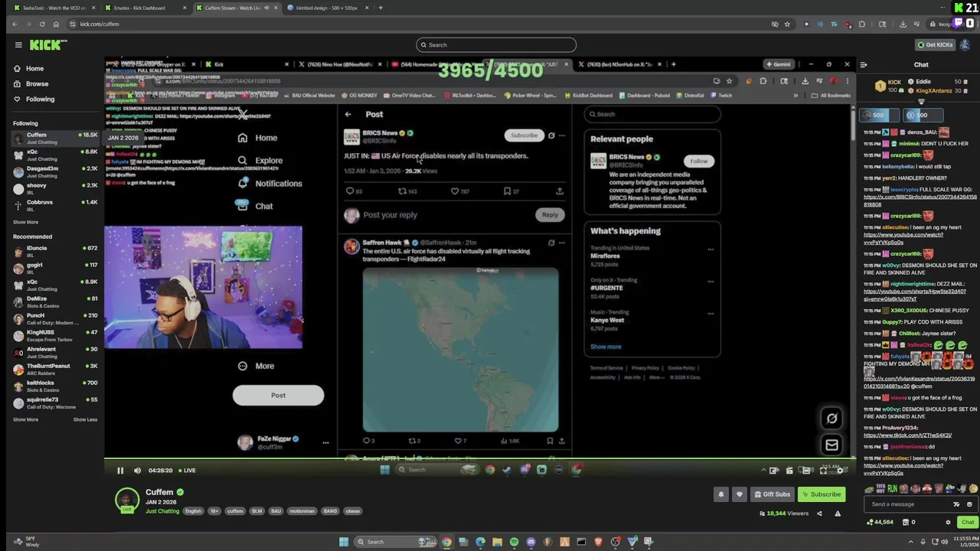Open a new browser tab
This screenshot has height=551, width=980.
(x=381, y=8)
